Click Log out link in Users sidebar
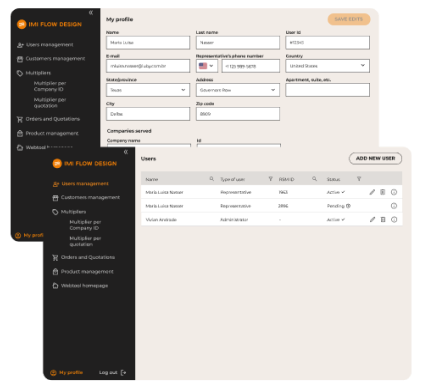Viewport: 428px width, 388px height. click(x=108, y=372)
